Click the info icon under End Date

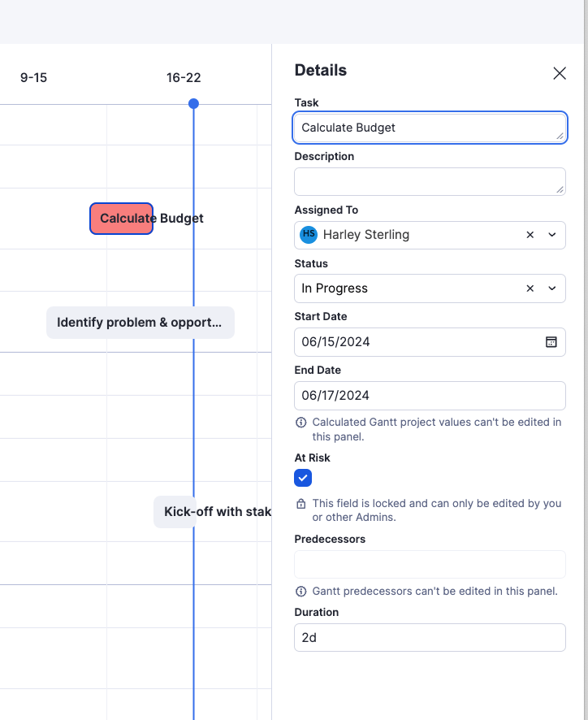click(300, 423)
